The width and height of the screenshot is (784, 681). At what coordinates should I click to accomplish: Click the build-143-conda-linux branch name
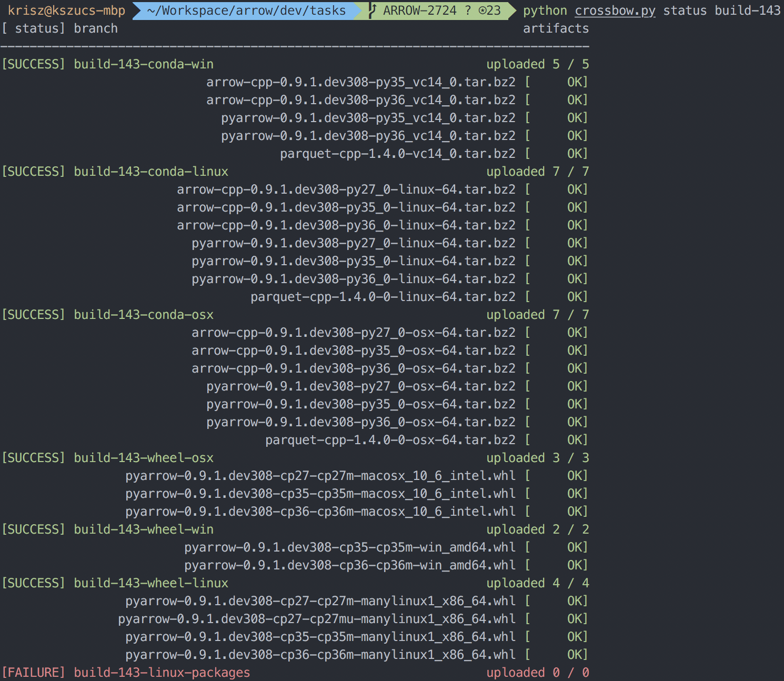click(x=151, y=172)
